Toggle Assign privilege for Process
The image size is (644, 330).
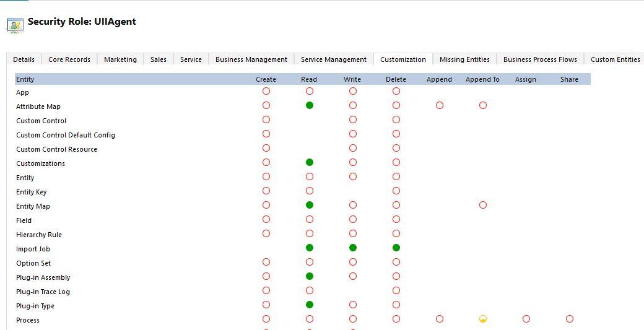click(526, 319)
